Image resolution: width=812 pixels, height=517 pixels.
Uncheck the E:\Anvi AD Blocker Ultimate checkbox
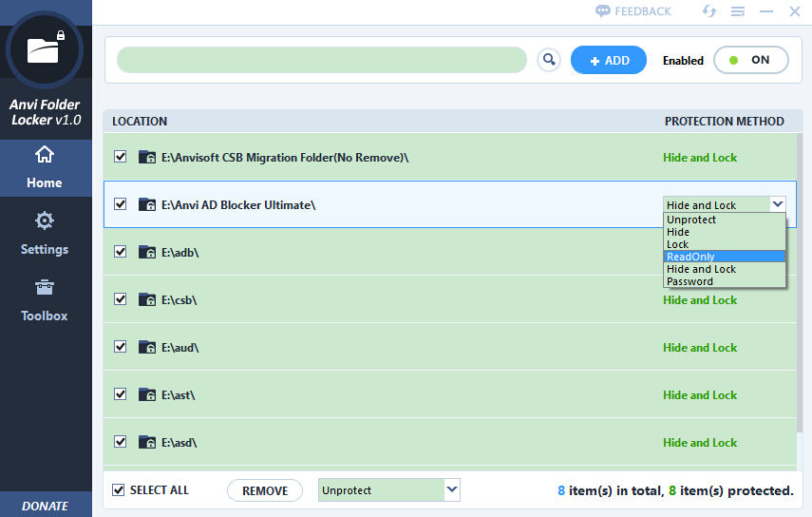point(121,204)
